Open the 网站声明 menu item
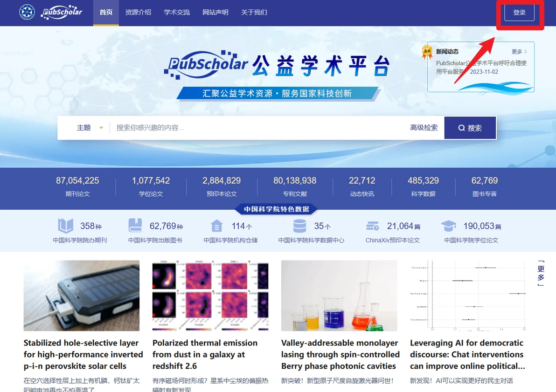556x392 pixels. click(215, 13)
